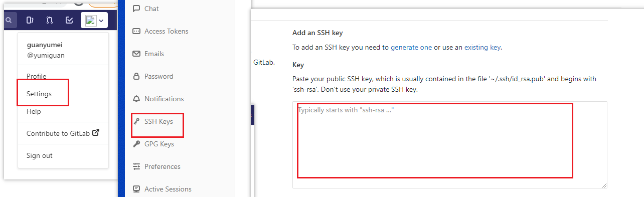Click the Password lock icon
Screen dimensions: 644x197
pos(136,76)
